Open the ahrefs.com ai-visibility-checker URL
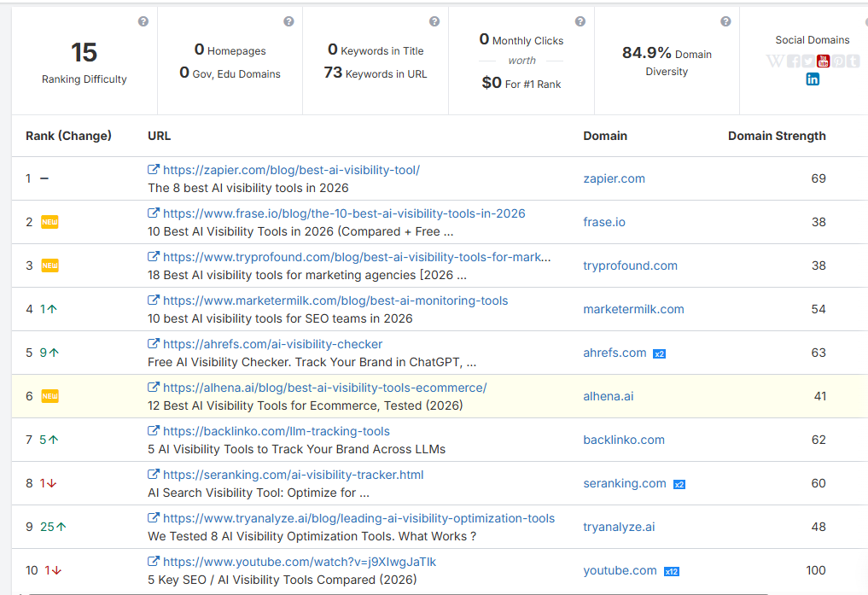 272,344
